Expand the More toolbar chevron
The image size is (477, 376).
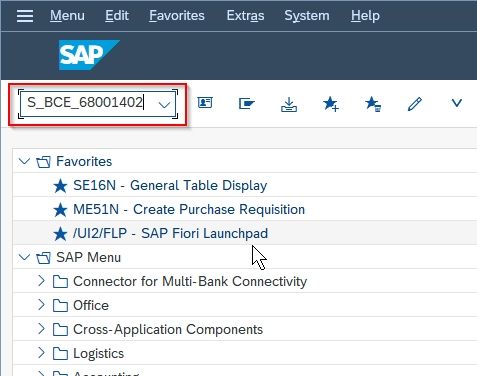coord(456,103)
